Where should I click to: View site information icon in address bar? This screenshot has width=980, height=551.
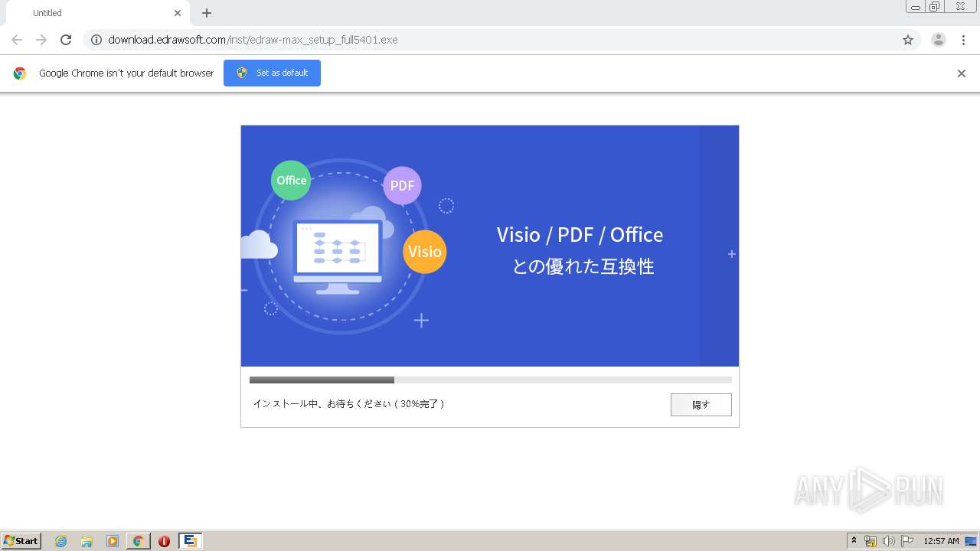pyautogui.click(x=96, y=40)
